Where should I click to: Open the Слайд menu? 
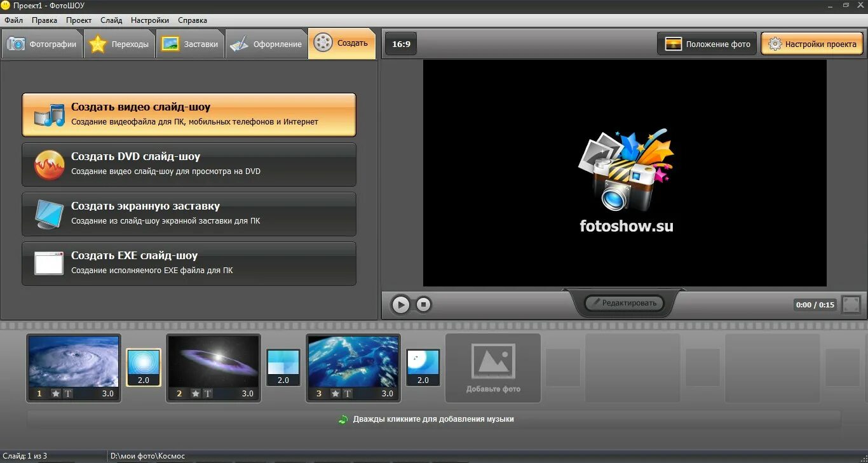click(x=111, y=20)
